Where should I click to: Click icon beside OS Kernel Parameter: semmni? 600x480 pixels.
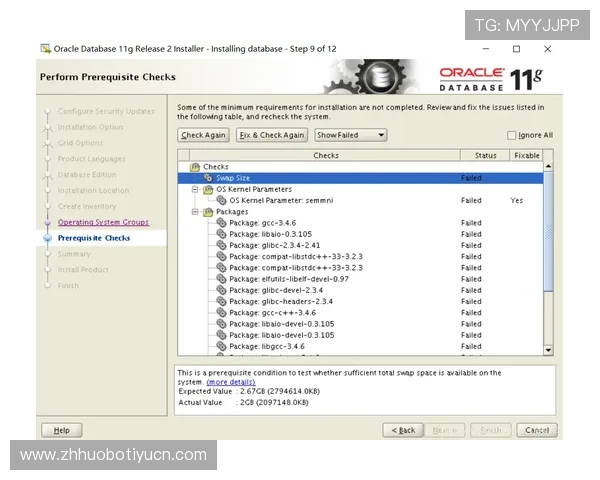[221, 200]
